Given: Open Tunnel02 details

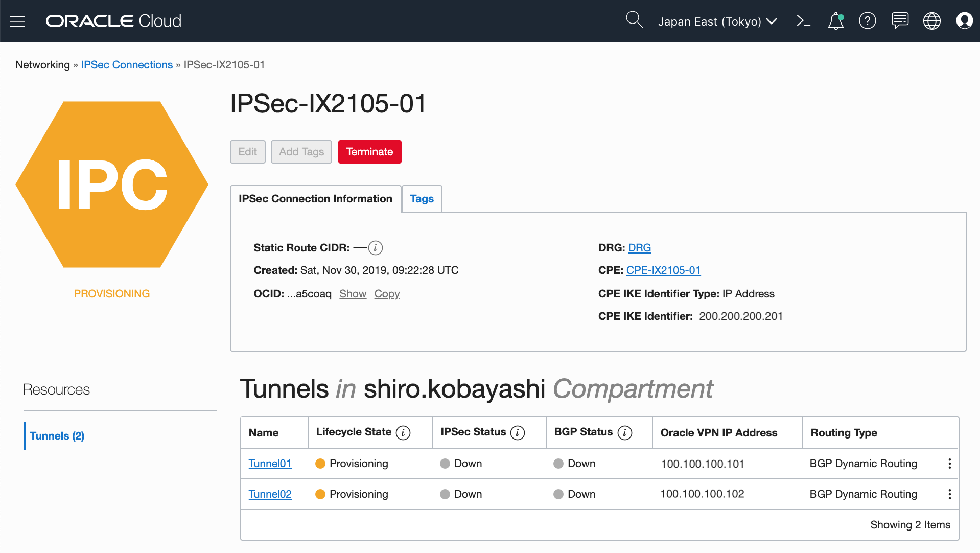Looking at the screenshot, I should [270, 494].
